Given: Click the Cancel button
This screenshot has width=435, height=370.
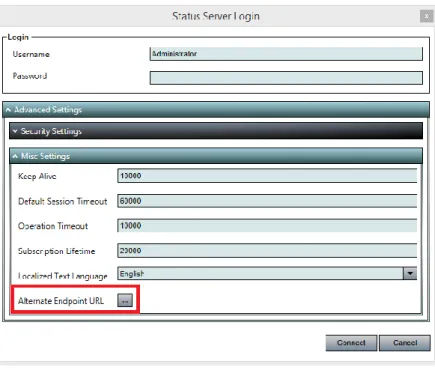Looking at the screenshot, I should point(405,343).
